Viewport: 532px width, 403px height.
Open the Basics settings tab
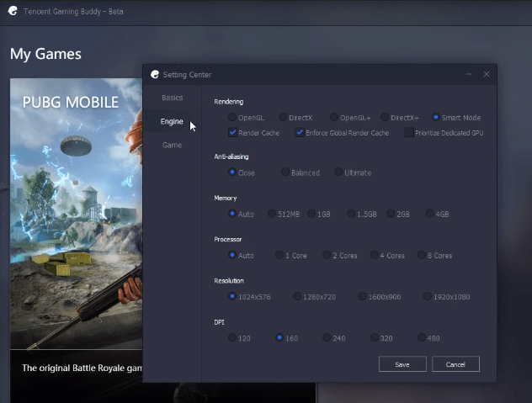pyautogui.click(x=172, y=98)
